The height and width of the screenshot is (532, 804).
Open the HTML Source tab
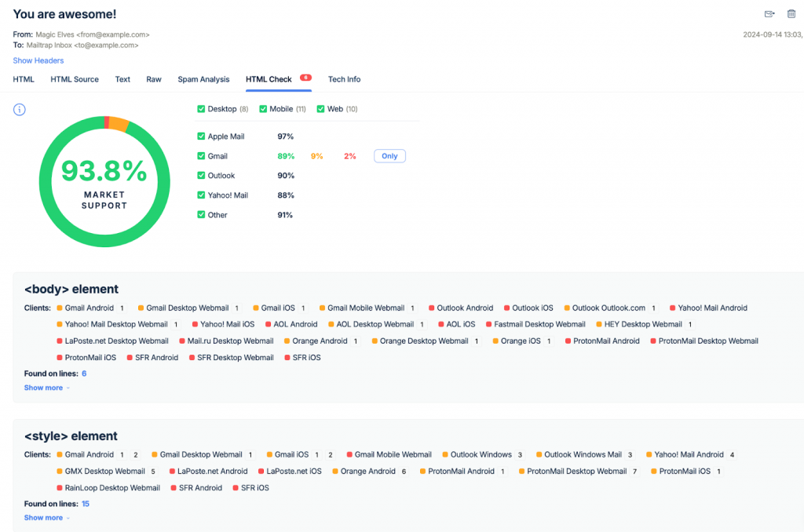pyautogui.click(x=75, y=79)
